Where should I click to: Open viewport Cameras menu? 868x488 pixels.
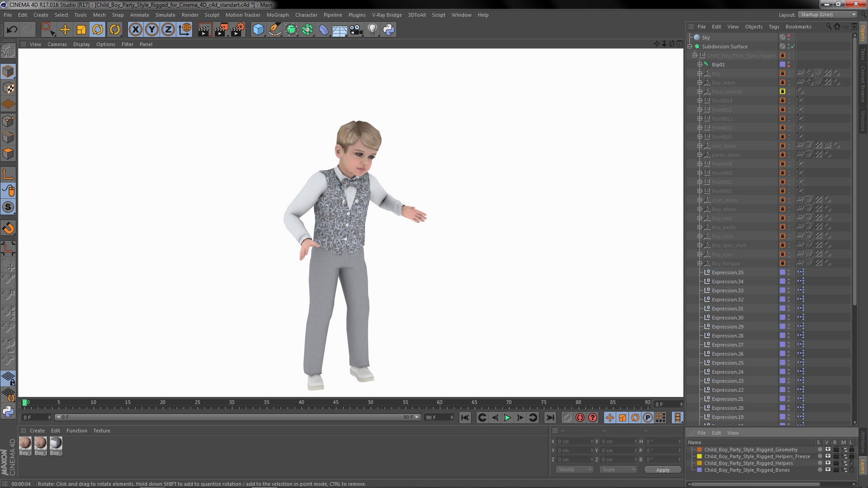click(57, 44)
